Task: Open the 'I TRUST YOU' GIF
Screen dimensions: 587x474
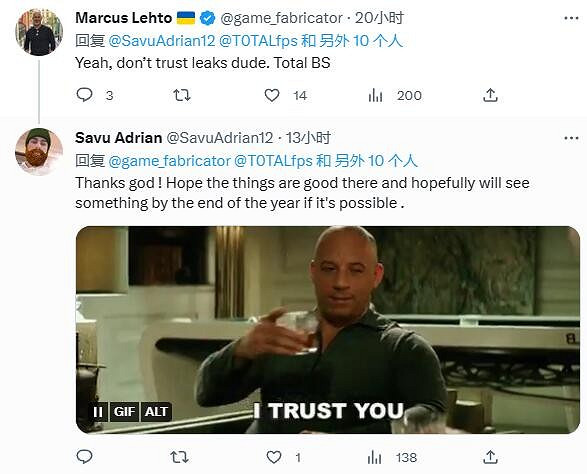Action: click(x=328, y=330)
